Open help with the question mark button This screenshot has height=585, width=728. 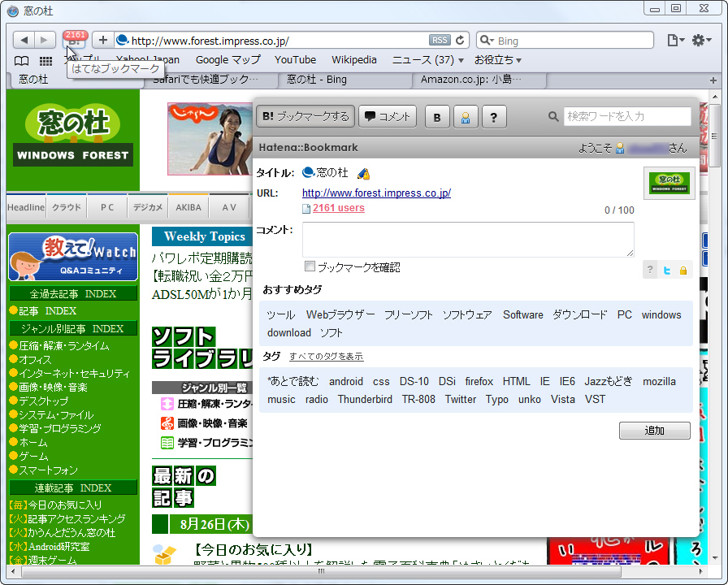pyautogui.click(x=493, y=116)
